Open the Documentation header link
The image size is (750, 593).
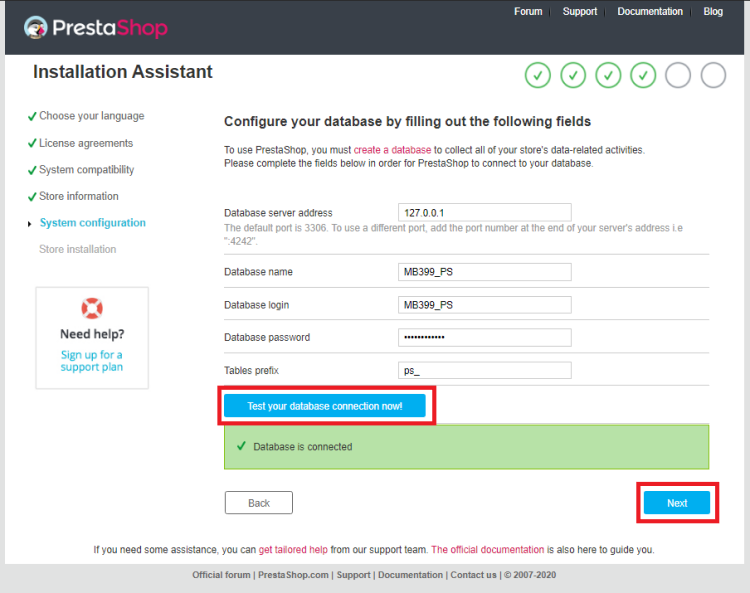pos(650,11)
